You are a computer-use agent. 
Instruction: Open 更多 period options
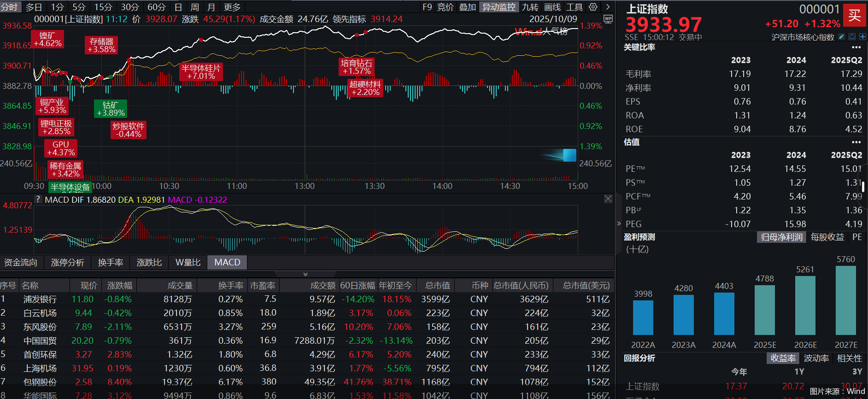[232, 7]
